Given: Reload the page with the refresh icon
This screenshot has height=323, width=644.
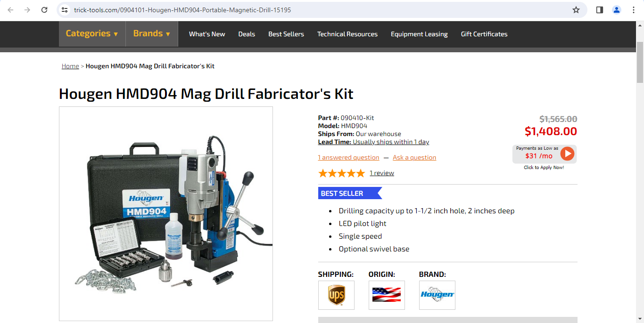Looking at the screenshot, I should pos(44,10).
